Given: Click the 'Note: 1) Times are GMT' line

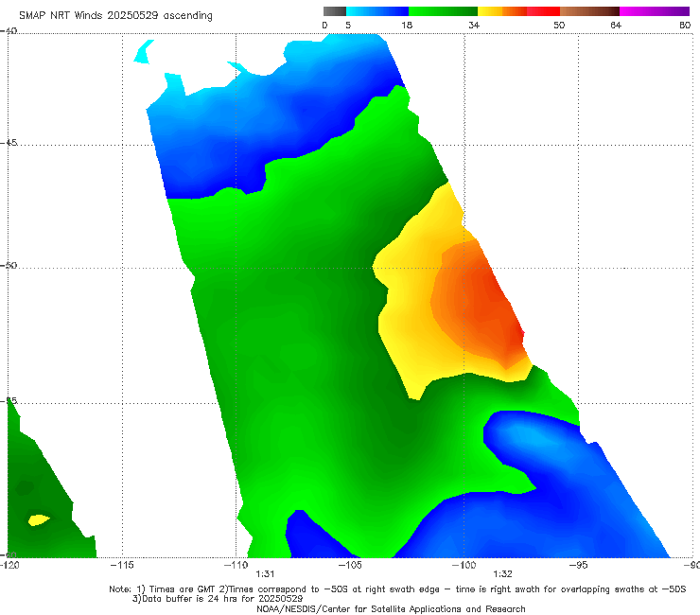Looking at the screenshot, I should [397, 589].
